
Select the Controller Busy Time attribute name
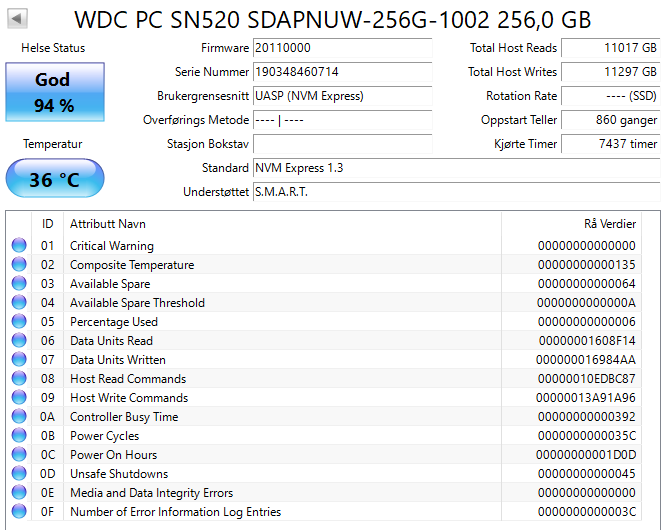(x=124, y=417)
